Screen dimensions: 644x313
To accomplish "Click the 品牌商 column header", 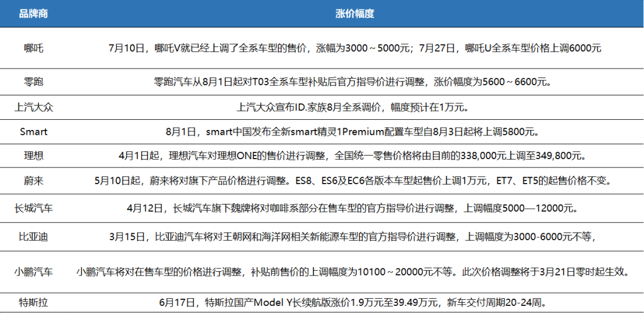I will pyautogui.click(x=33, y=14).
